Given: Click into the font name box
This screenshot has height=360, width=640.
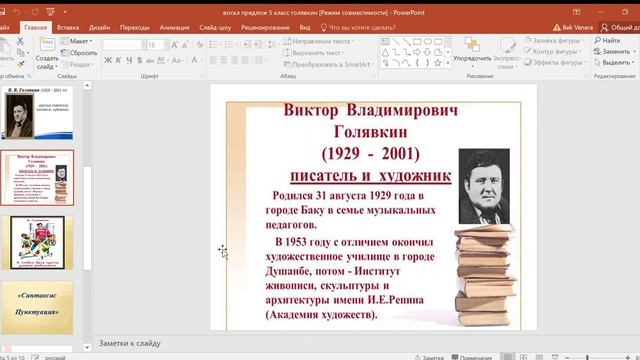Looking at the screenshot, I should [122, 44].
